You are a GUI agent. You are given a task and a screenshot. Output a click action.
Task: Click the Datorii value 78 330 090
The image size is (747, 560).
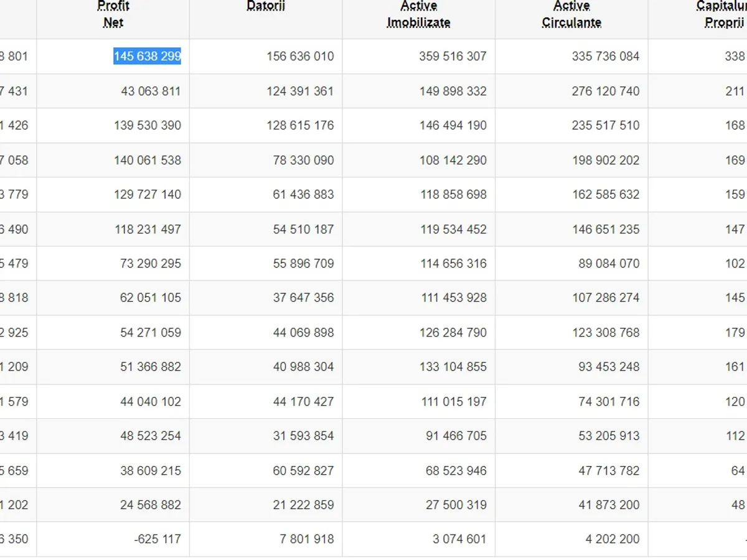303,161
